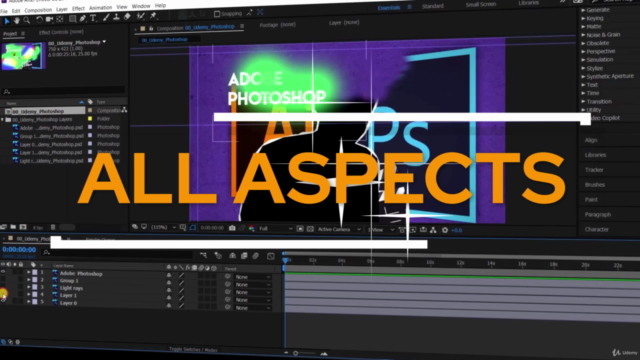Toggle composition panel lock icon
The image size is (640, 360).
[151, 28]
